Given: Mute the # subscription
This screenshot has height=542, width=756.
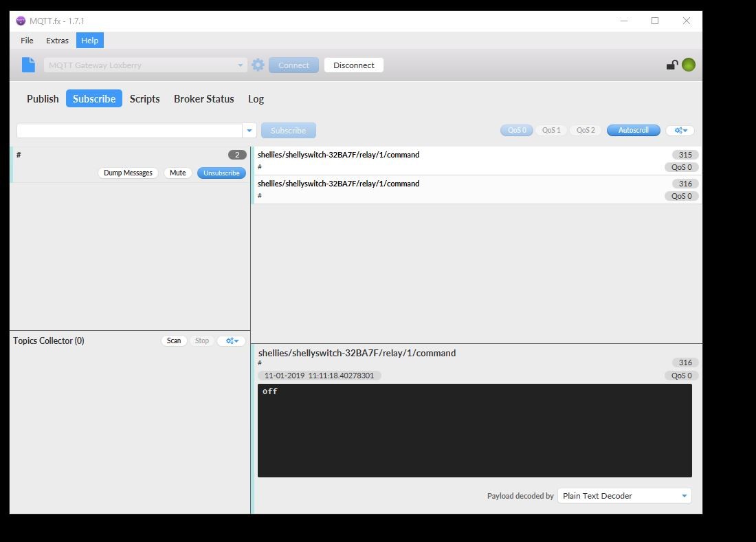Looking at the screenshot, I should click(177, 173).
